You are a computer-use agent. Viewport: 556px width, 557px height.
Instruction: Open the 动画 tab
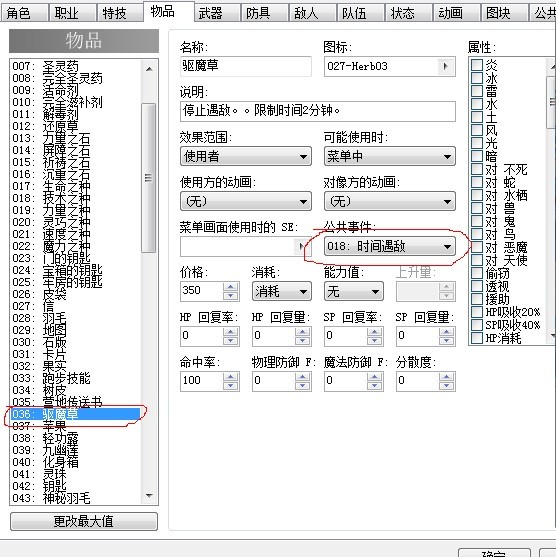(x=456, y=13)
